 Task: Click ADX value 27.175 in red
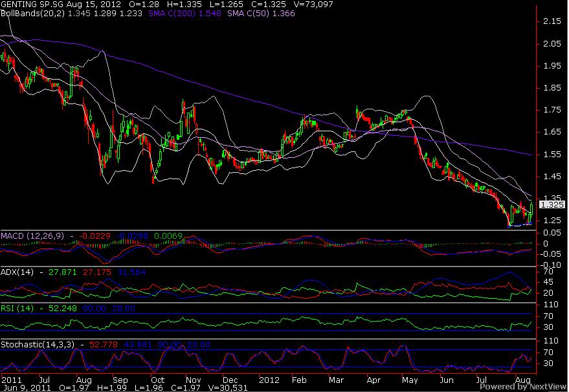(x=97, y=272)
